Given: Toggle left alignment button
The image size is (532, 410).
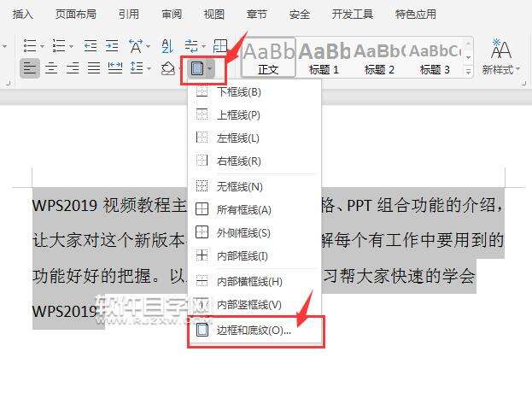Looking at the screenshot, I should pyautogui.click(x=30, y=68).
